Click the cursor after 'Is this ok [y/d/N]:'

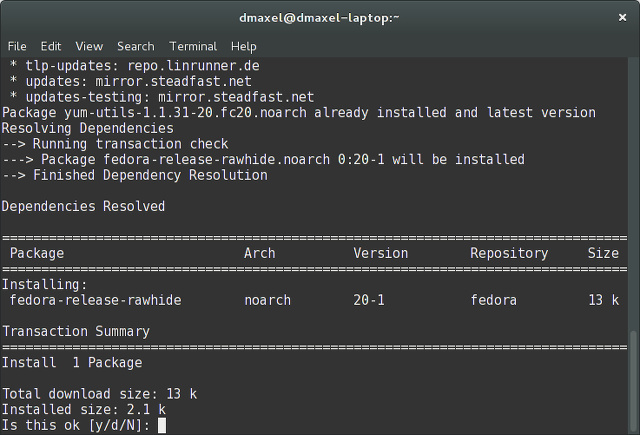tap(162, 425)
